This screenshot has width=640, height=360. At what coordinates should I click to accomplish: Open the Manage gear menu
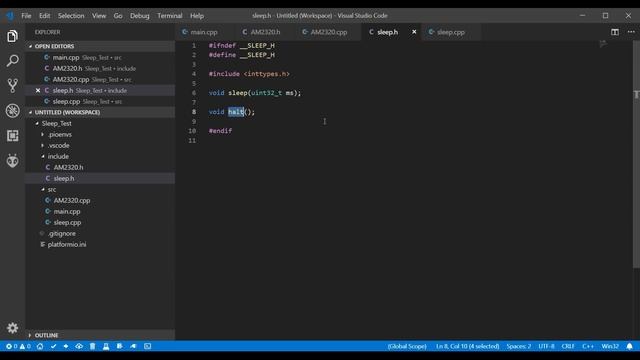click(x=12, y=328)
